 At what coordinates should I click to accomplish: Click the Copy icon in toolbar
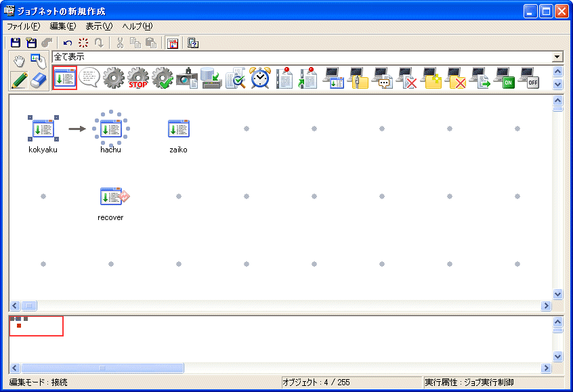[135, 43]
